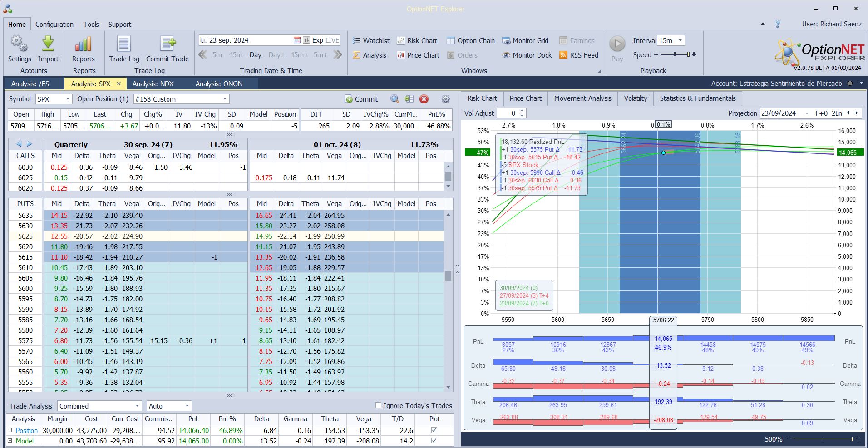Screen dimensions: 868x448
Task: Open the Interval 15m dropdown
Action: (x=680, y=40)
